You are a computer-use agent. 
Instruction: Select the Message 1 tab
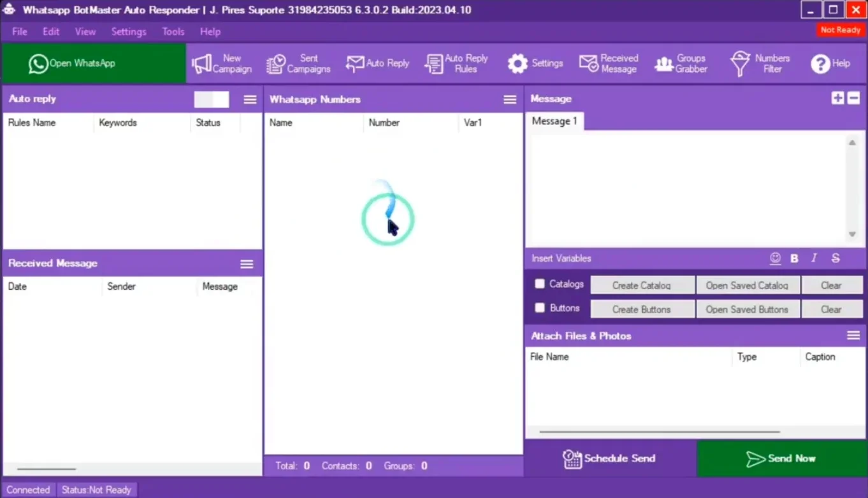tap(554, 121)
